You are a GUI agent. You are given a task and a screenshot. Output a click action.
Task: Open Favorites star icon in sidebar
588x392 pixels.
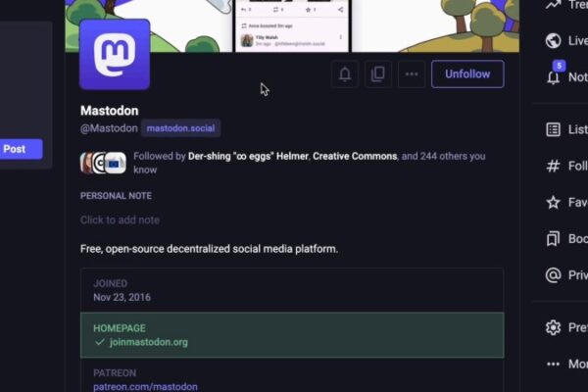click(x=553, y=203)
